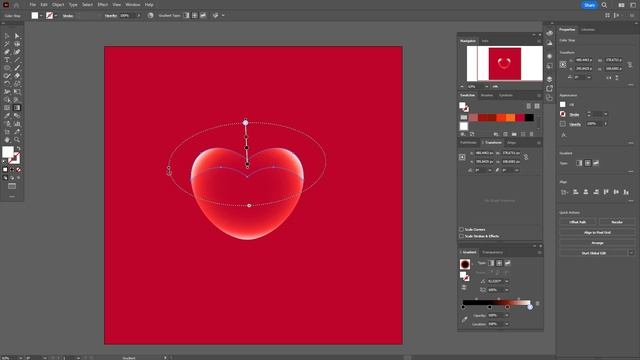The image size is (640, 360).
Task: Choose radial gradient type in Gradient panel
Action: point(499,263)
